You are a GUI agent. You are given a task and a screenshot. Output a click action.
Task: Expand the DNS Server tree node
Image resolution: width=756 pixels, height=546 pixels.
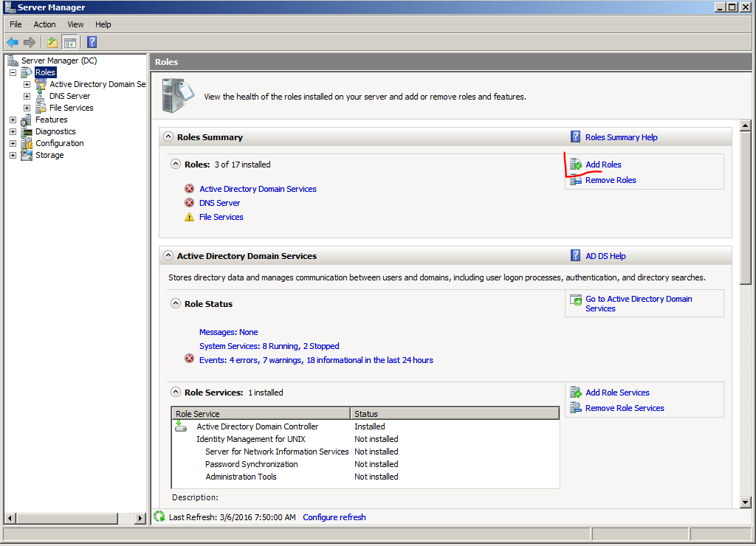(27, 96)
